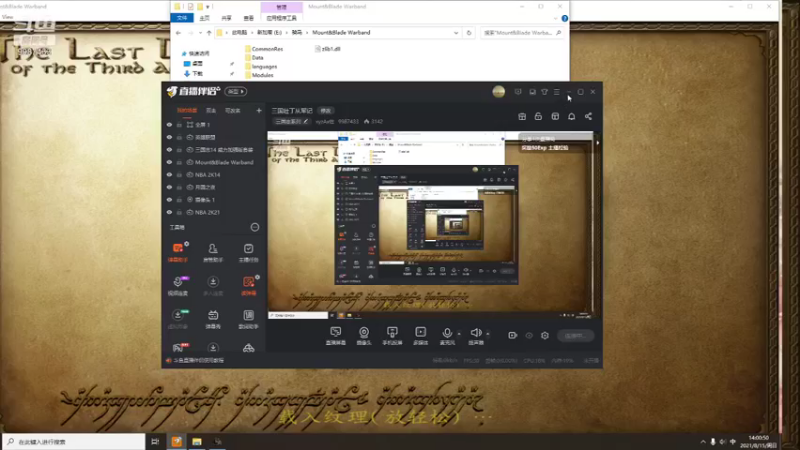Viewport: 800px width, 450px height.
Task: Open the video co-stream tool with the purple badge
Action: (x=178, y=286)
